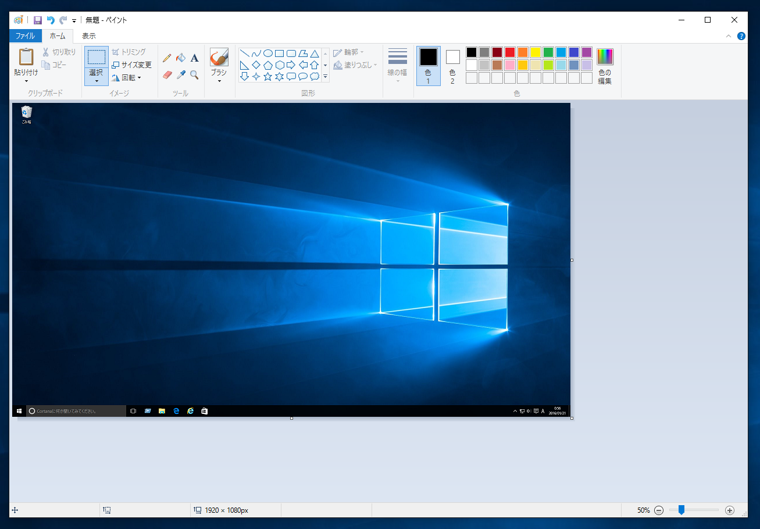The width and height of the screenshot is (760, 529).
Task: Select Color 2 background box
Action: pyautogui.click(x=452, y=66)
